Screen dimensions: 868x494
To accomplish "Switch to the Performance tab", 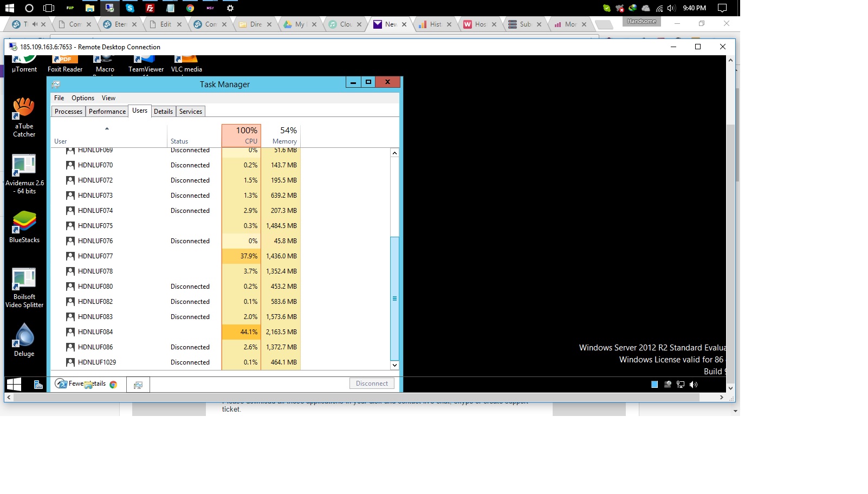I will click(x=107, y=112).
